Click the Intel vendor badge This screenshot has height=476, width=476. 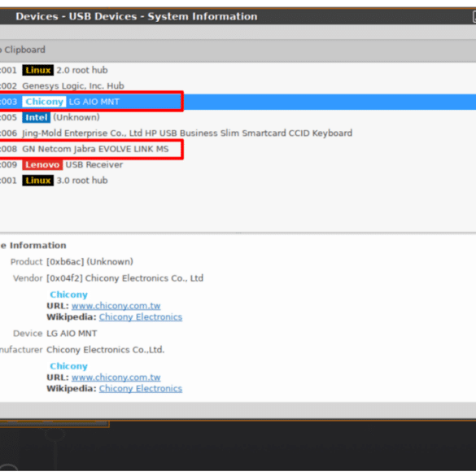(x=36, y=117)
